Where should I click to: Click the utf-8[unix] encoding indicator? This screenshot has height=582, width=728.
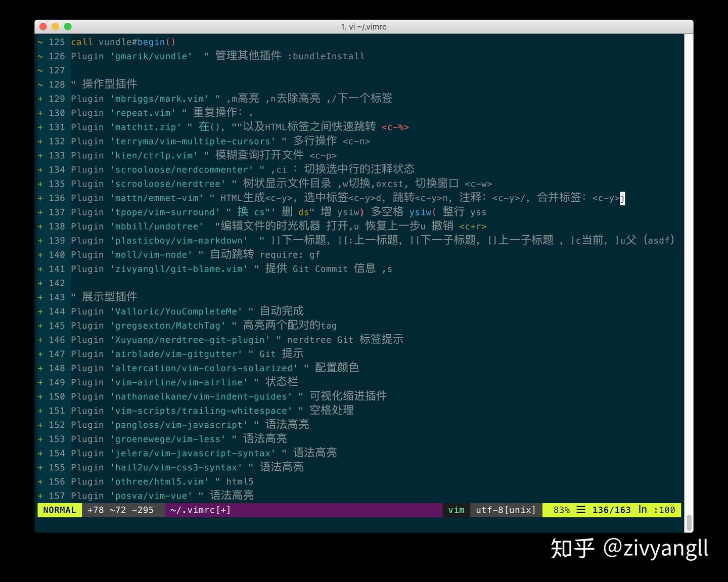pos(505,510)
